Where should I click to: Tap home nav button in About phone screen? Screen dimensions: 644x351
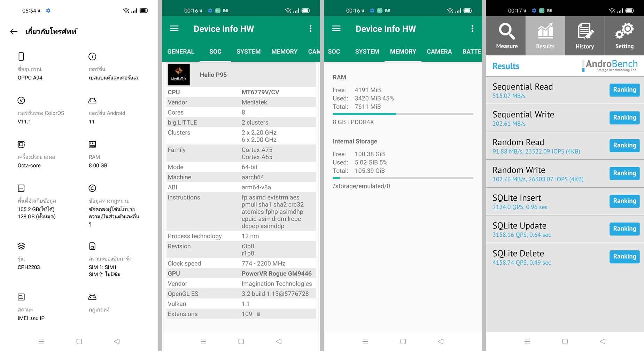click(79, 341)
